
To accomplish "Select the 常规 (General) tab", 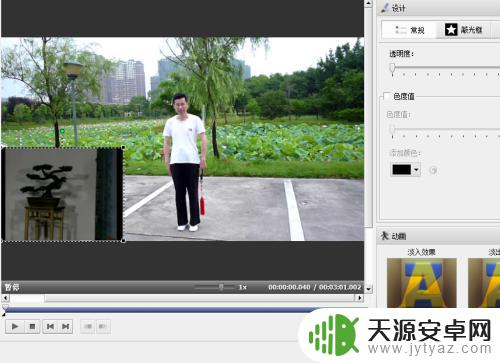I will pyautogui.click(x=409, y=30).
